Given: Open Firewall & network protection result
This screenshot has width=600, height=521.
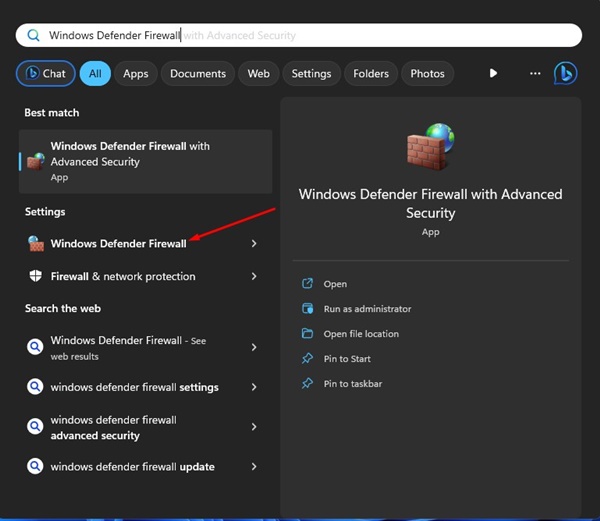Looking at the screenshot, I should (x=145, y=276).
